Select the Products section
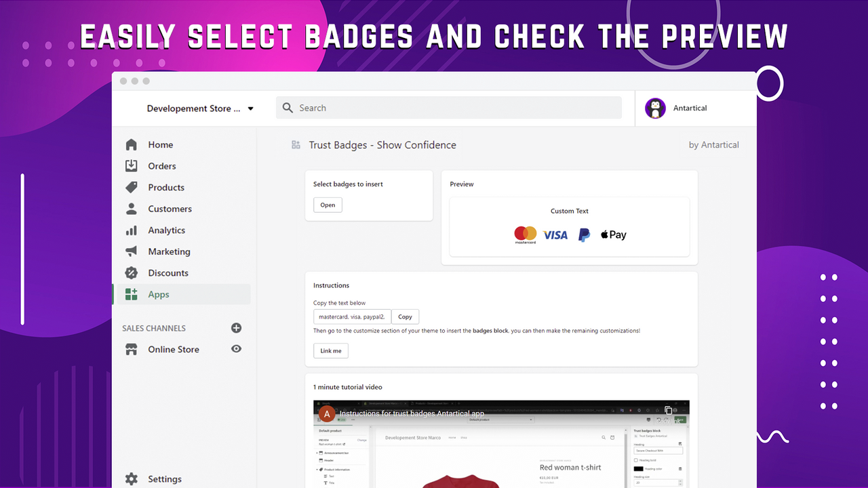868x488 pixels. [166, 187]
